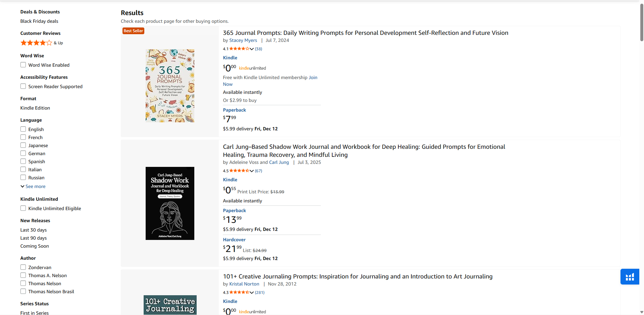
Task: Open Black Friday deals
Action: (39, 21)
